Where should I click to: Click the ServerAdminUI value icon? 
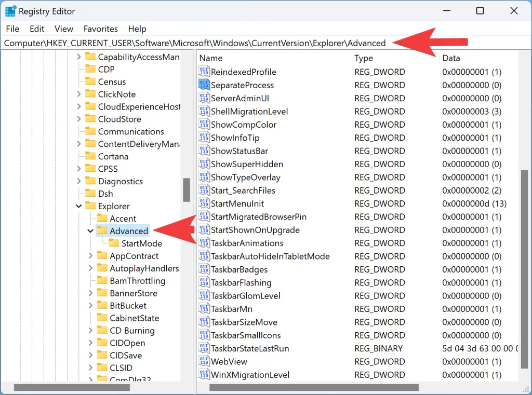204,98
